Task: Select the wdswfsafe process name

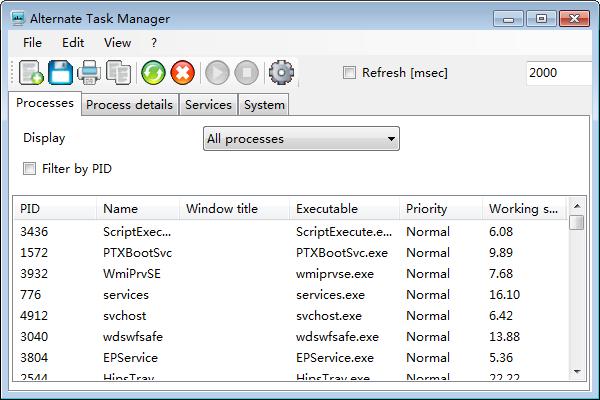Action: pyautogui.click(x=133, y=337)
